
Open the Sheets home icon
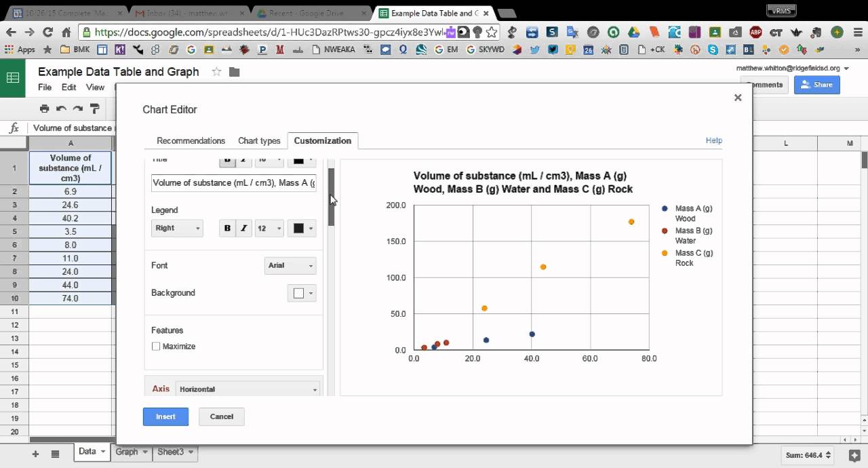(x=13, y=78)
